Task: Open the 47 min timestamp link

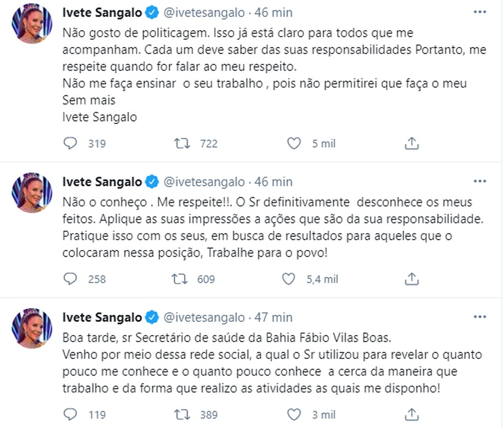Action: click(274, 317)
